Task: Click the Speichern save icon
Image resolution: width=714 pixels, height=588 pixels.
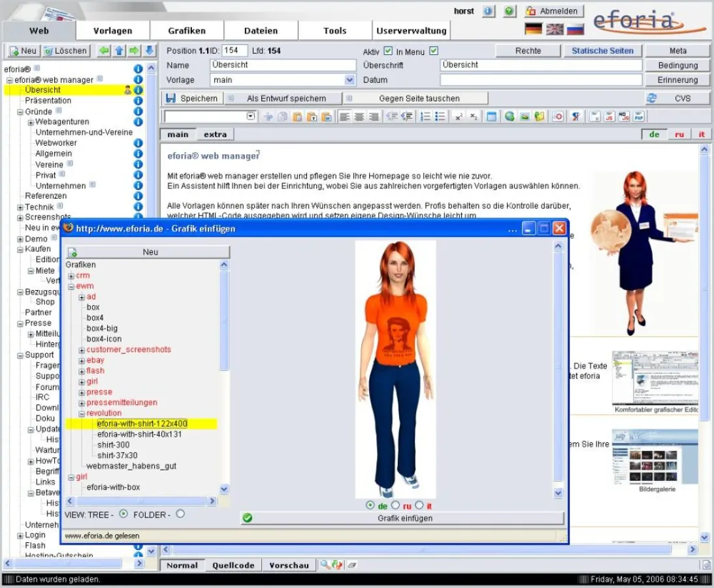Action: [x=172, y=98]
